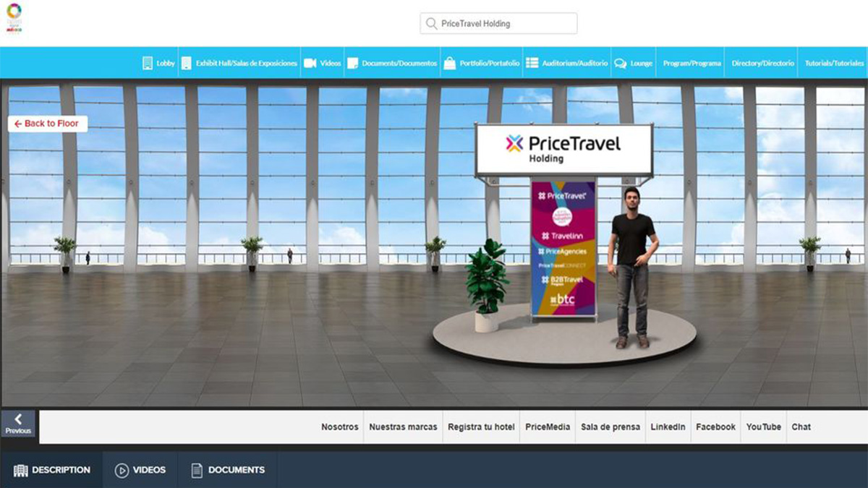Open Registra tu hotel link
This screenshot has width=868, height=488.
(481, 427)
